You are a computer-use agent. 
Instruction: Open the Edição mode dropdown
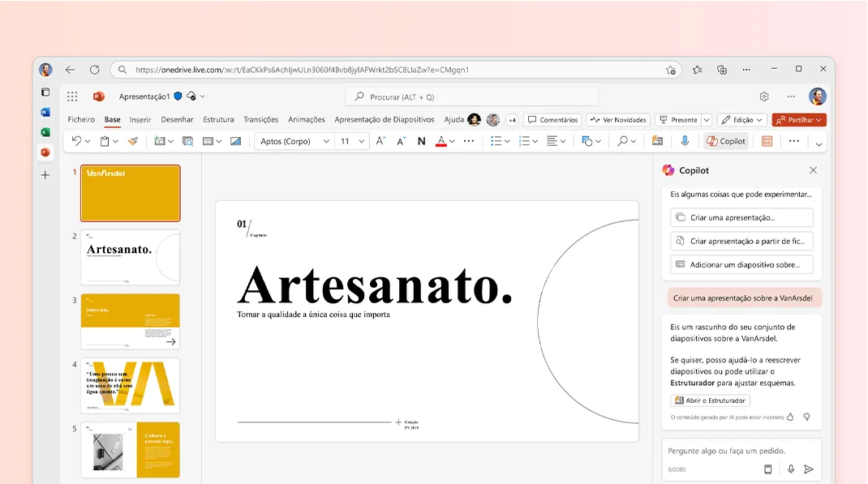(x=741, y=119)
